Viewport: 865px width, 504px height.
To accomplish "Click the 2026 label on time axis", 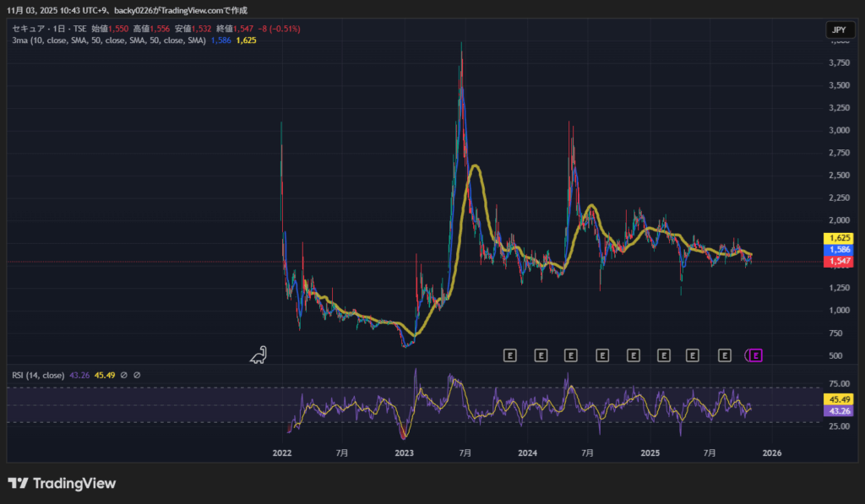I will [x=772, y=453].
